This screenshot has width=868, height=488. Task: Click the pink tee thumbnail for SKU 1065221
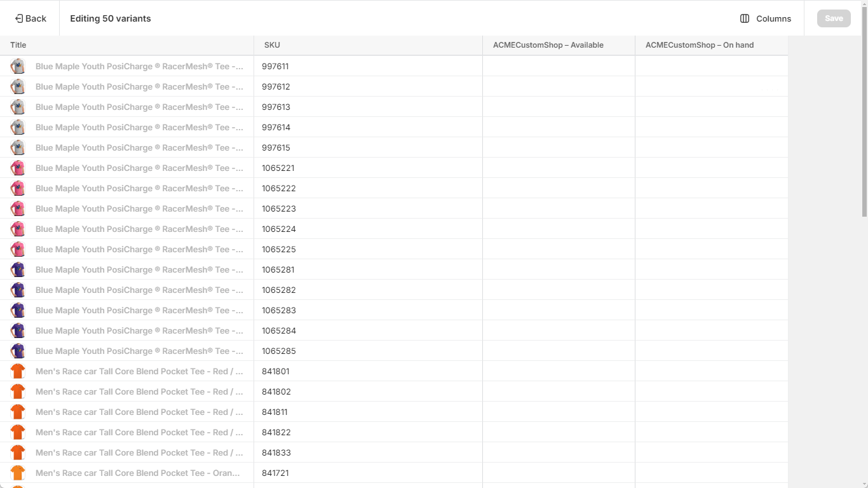(17, 168)
